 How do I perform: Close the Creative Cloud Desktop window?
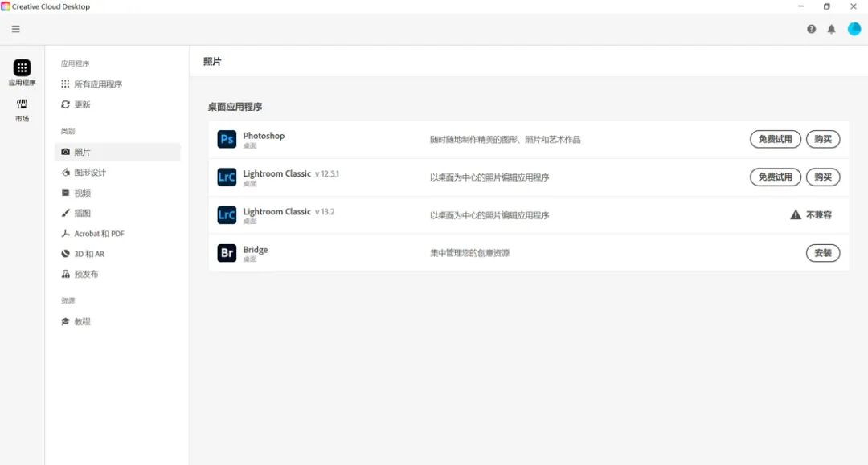click(853, 6)
